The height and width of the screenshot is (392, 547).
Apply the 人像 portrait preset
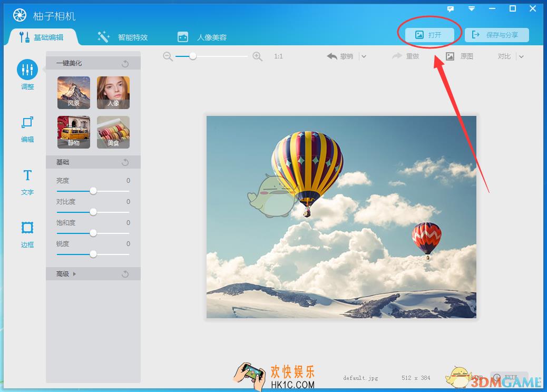113,93
